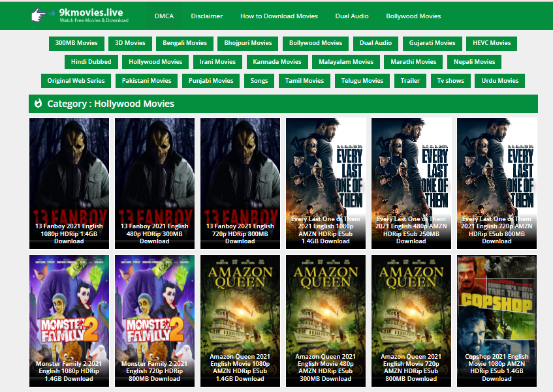
Task: Click the Songs category button
Action: tap(259, 81)
